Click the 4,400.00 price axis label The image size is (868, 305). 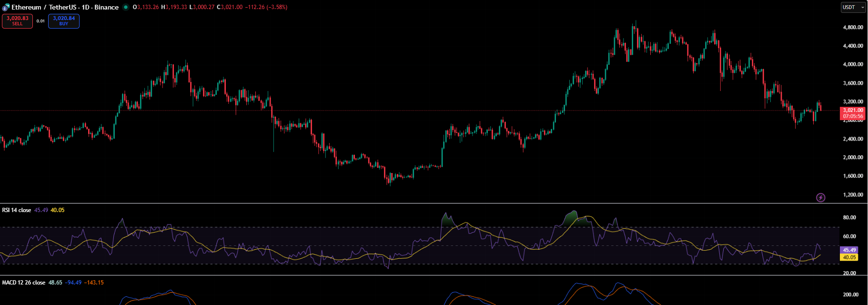(853, 46)
